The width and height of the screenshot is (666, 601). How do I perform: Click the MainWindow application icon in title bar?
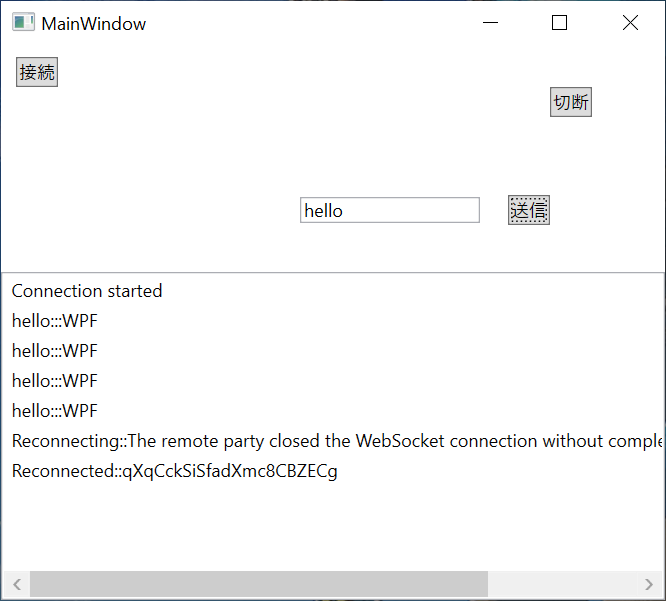pyautogui.click(x=23, y=23)
